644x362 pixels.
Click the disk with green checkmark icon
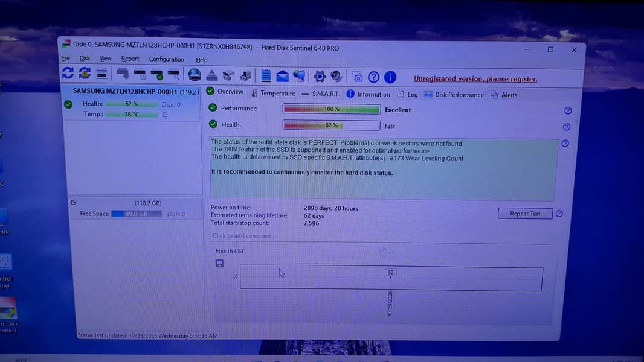(x=156, y=75)
